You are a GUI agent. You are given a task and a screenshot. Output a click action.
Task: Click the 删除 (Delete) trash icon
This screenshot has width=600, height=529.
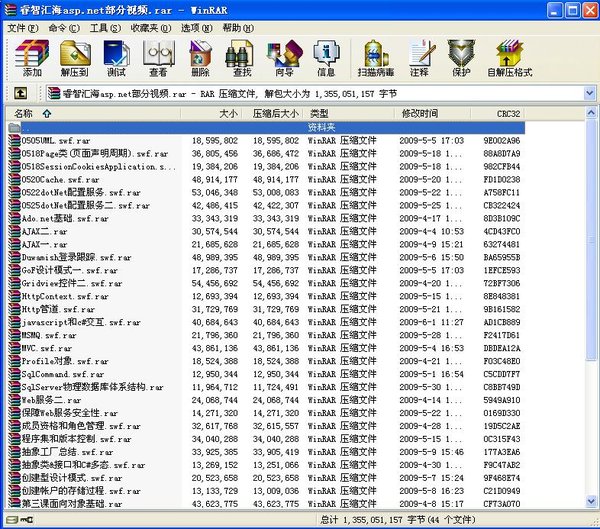click(x=201, y=58)
